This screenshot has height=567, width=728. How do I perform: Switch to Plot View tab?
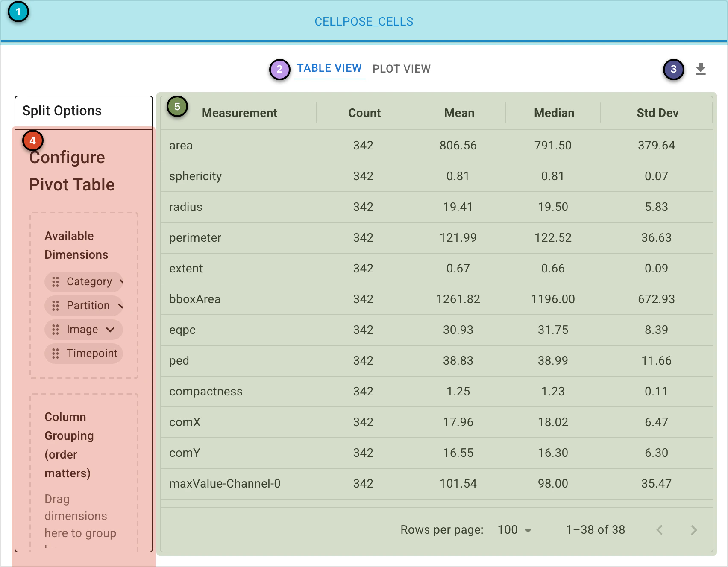point(402,69)
